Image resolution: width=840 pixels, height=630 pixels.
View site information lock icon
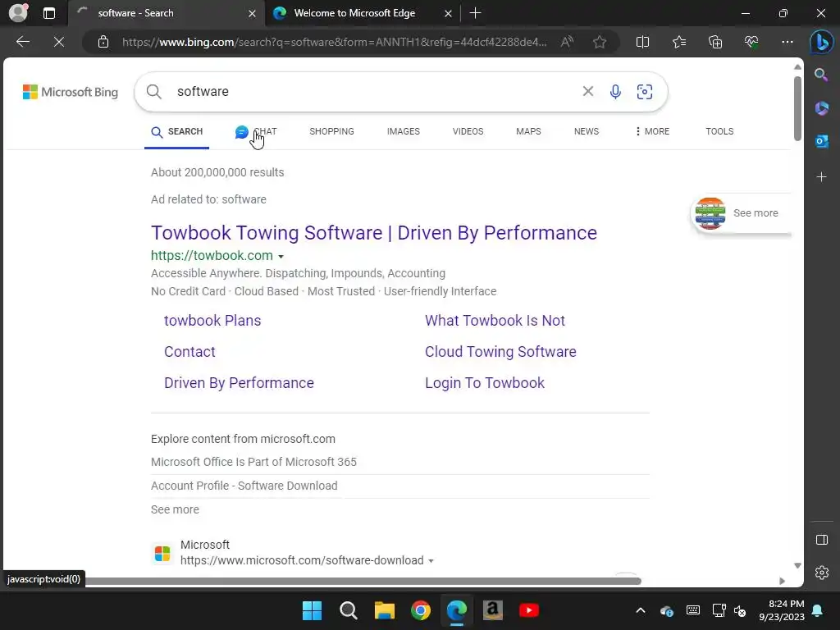pyautogui.click(x=103, y=42)
